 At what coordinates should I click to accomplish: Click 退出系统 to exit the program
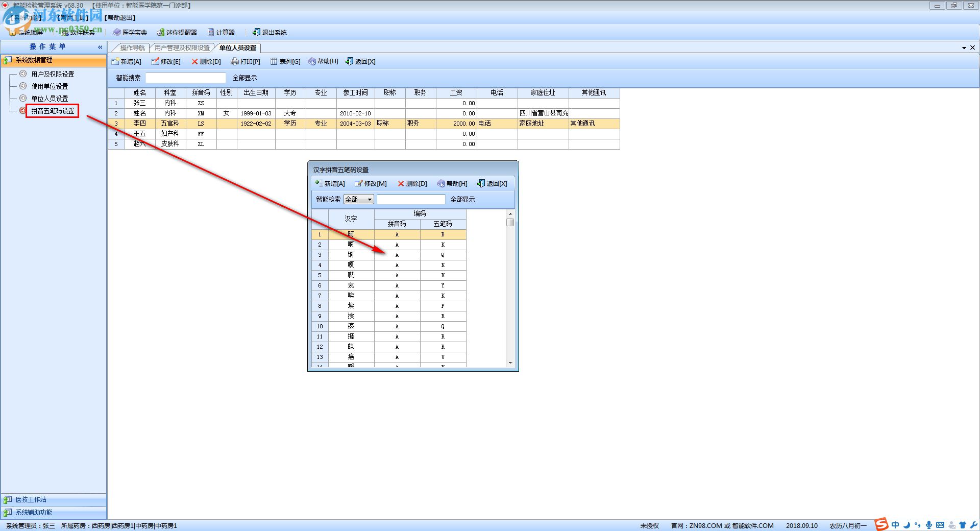pyautogui.click(x=269, y=33)
